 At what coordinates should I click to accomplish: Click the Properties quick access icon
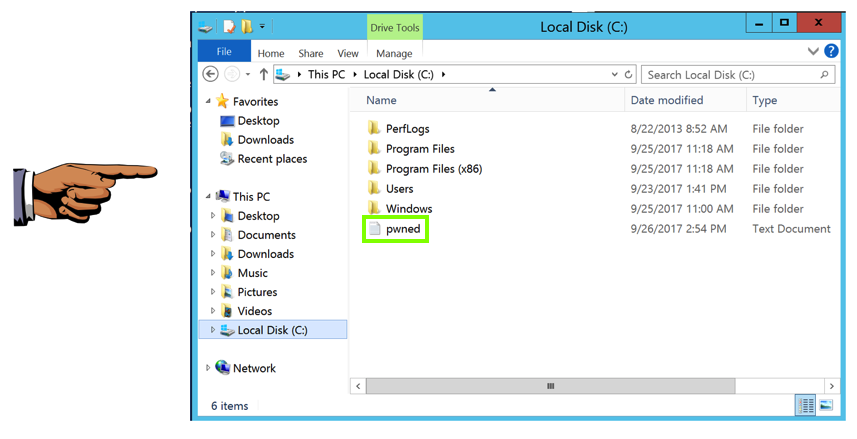229,26
